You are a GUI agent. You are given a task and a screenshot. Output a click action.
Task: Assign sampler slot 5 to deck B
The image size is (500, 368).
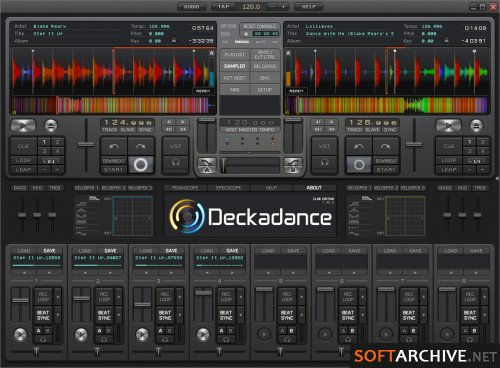[292, 331]
